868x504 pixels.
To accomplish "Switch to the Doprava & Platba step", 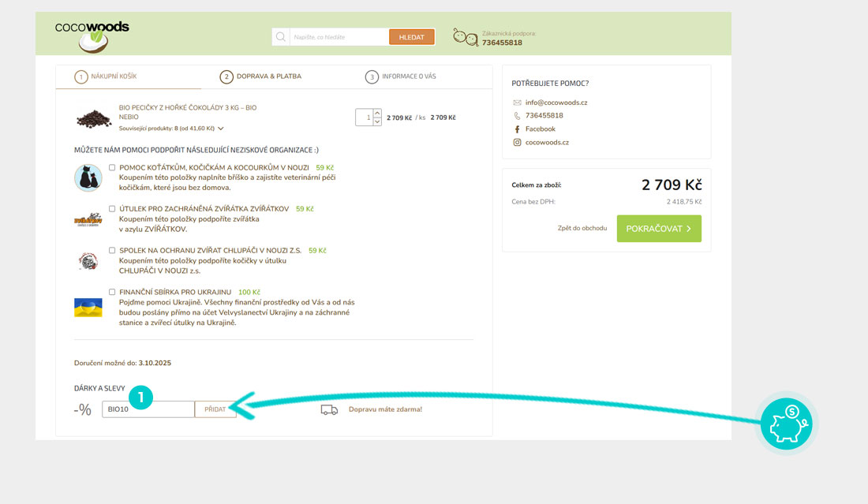I will pyautogui.click(x=261, y=77).
